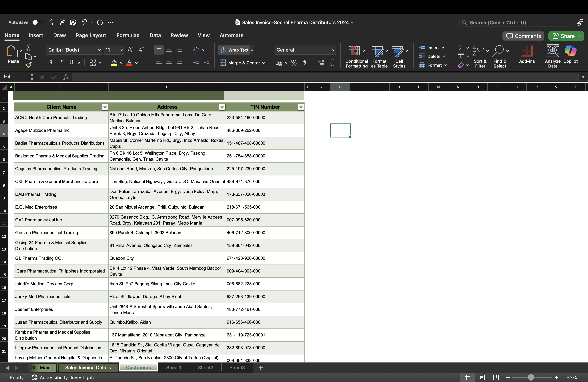Click the AutoSum sigma icon
588x382 pixels.
[461, 47]
